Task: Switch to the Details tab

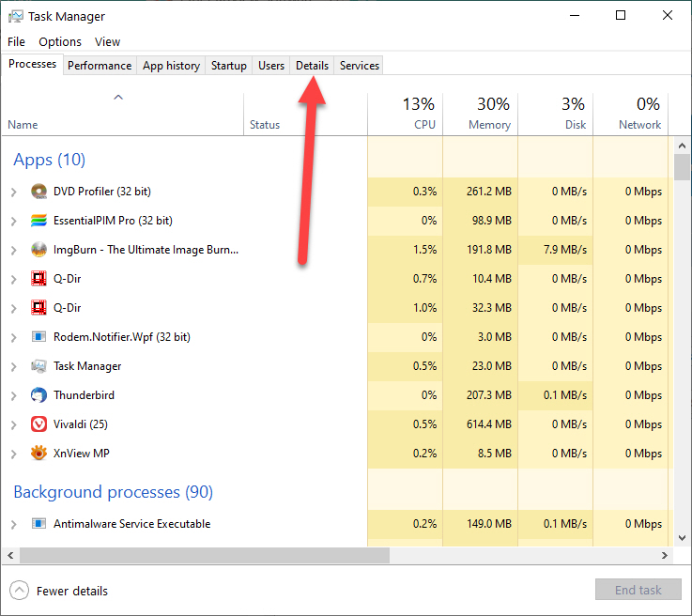Action: coord(312,66)
